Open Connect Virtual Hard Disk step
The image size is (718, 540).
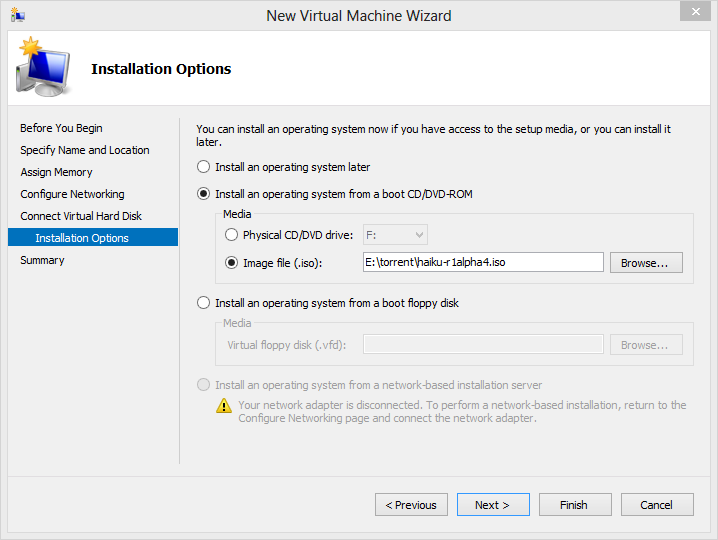click(81, 216)
